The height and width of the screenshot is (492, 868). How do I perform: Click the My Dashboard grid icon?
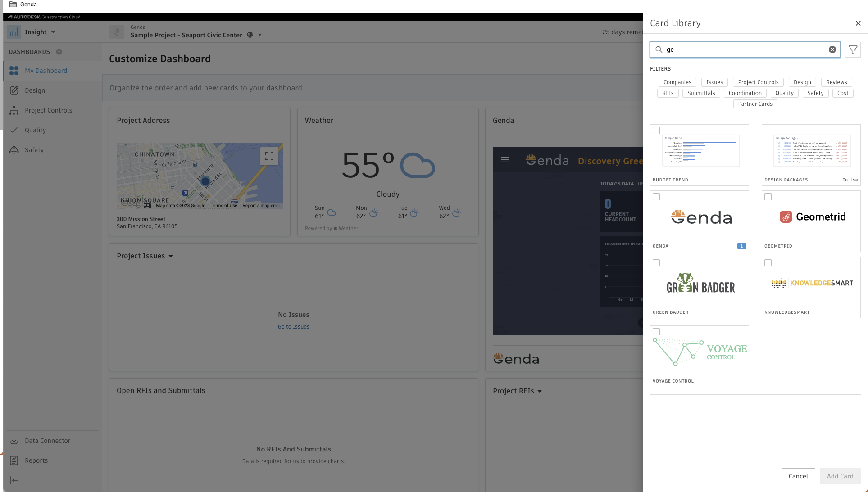(14, 71)
